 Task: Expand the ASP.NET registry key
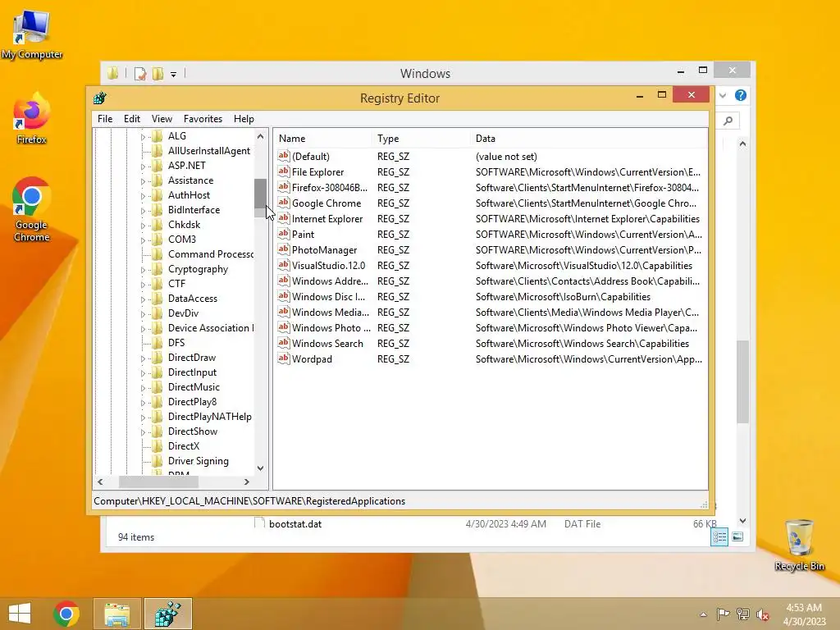coord(143,167)
